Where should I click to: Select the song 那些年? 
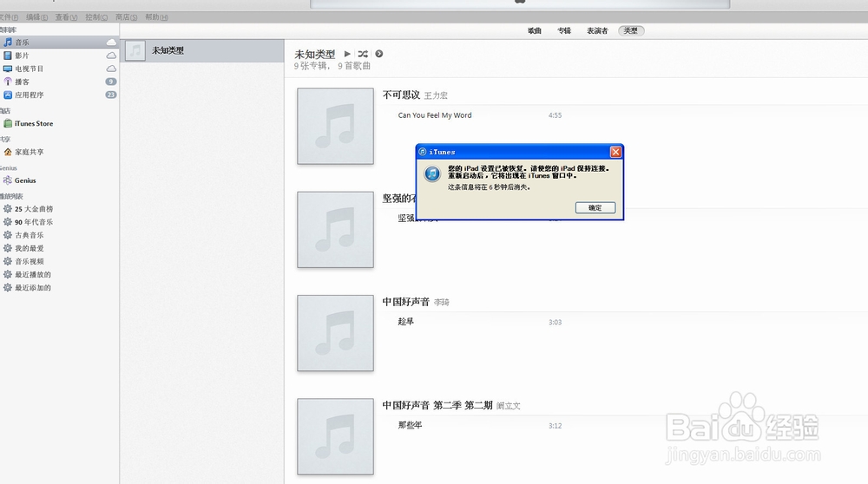coord(410,425)
